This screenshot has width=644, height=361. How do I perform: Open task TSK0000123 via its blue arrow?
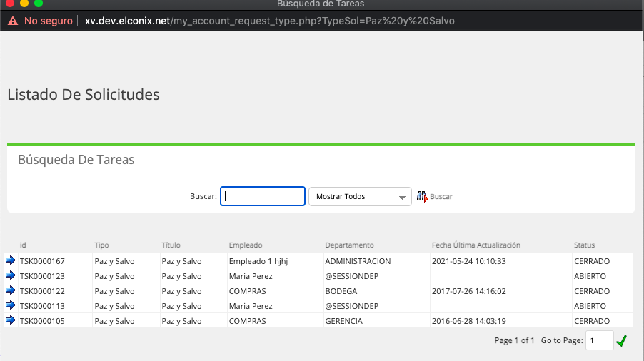click(x=10, y=275)
